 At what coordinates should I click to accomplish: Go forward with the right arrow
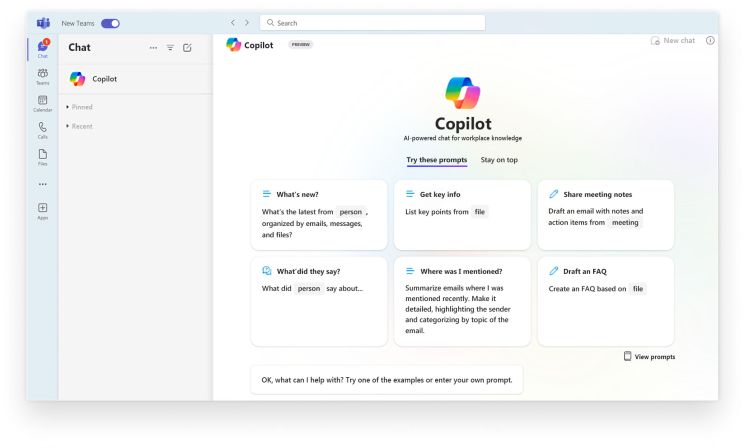click(247, 22)
